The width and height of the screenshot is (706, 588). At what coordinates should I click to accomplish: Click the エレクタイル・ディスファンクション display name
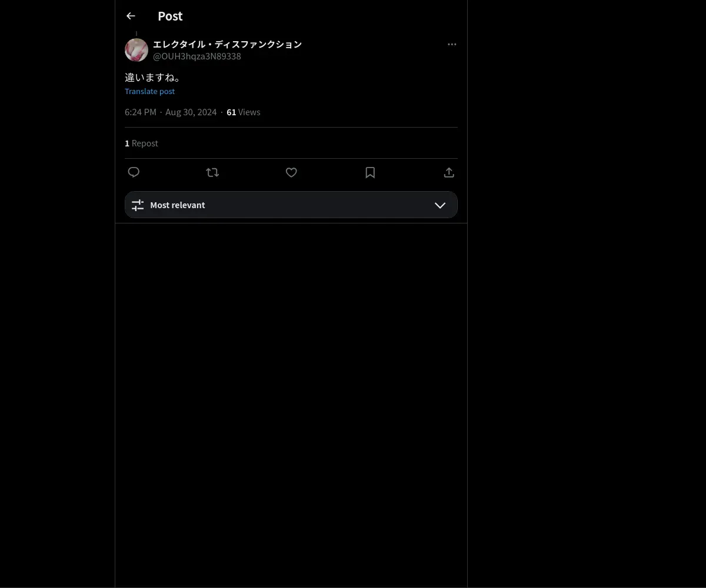tap(227, 44)
